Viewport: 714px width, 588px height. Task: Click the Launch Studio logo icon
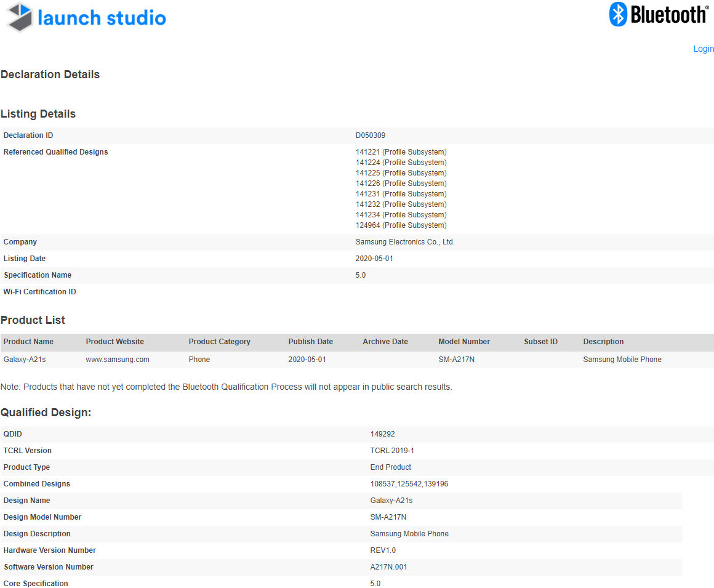[x=20, y=17]
